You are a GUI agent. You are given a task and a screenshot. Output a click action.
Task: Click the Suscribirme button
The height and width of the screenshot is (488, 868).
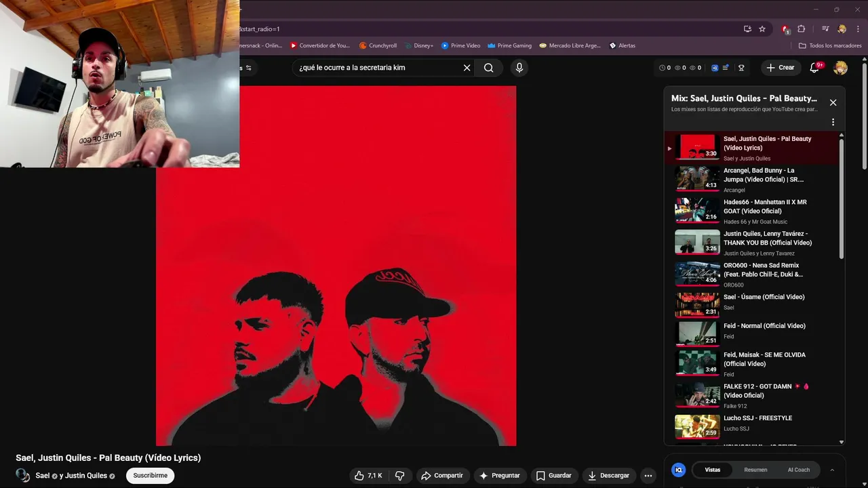pos(151,476)
